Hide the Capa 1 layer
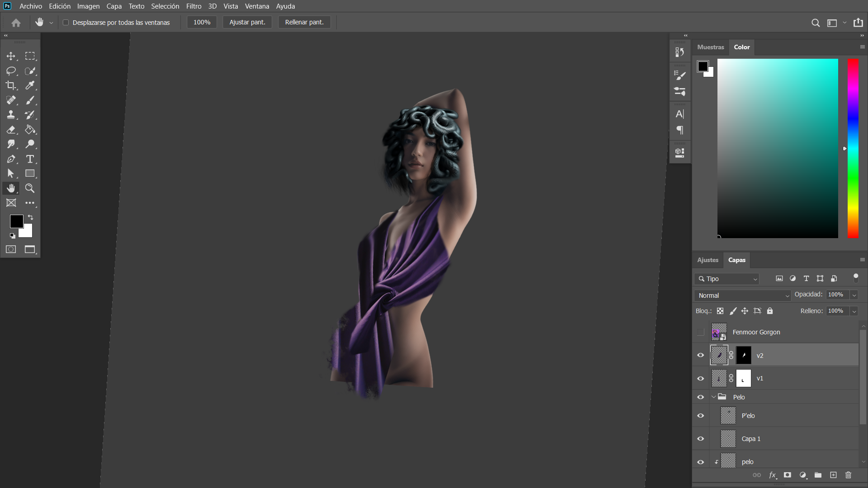The width and height of the screenshot is (868, 488). click(x=701, y=439)
